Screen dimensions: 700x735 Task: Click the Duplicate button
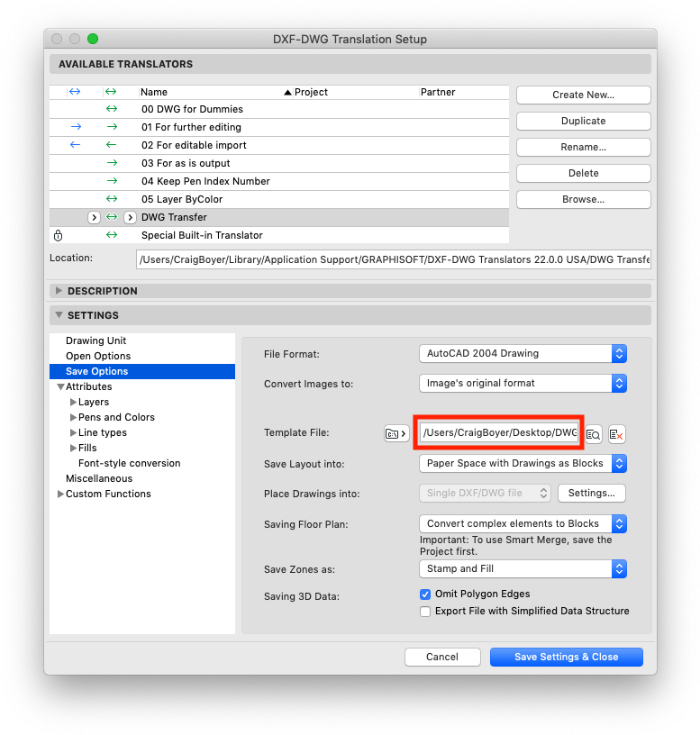point(583,121)
